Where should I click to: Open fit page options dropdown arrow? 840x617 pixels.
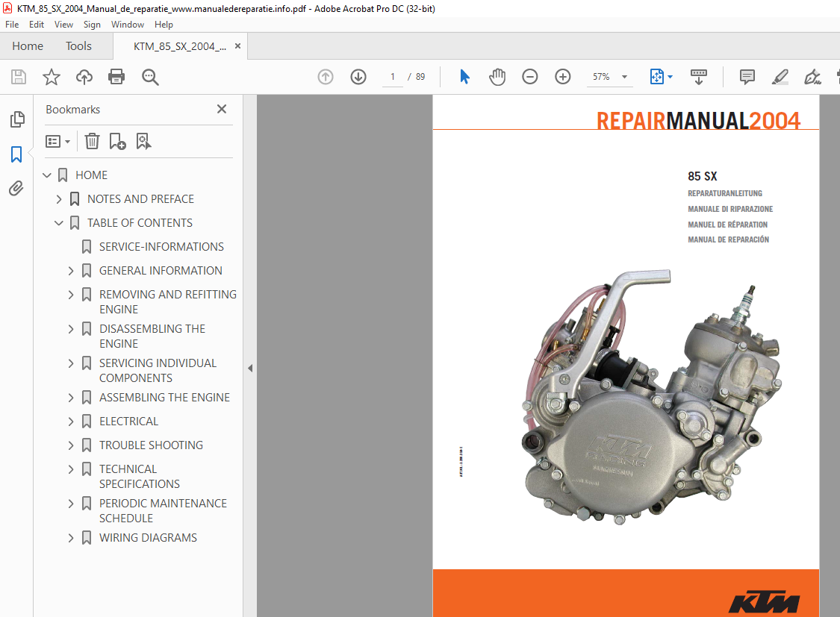(671, 77)
